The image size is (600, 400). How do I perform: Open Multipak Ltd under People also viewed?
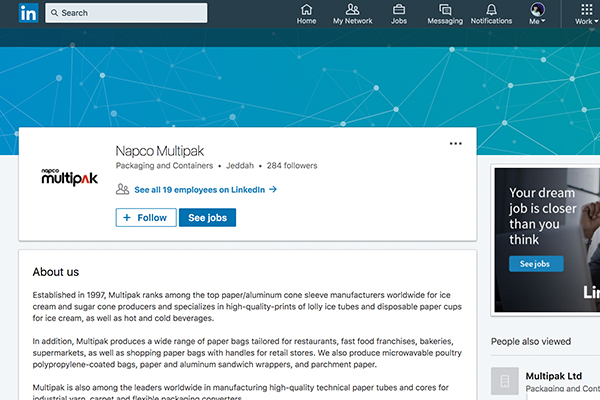[553, 376]
